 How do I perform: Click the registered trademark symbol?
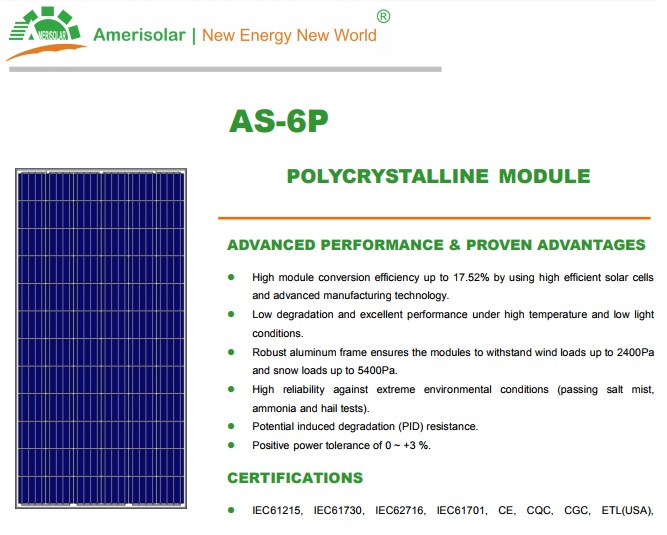[383, 17]
